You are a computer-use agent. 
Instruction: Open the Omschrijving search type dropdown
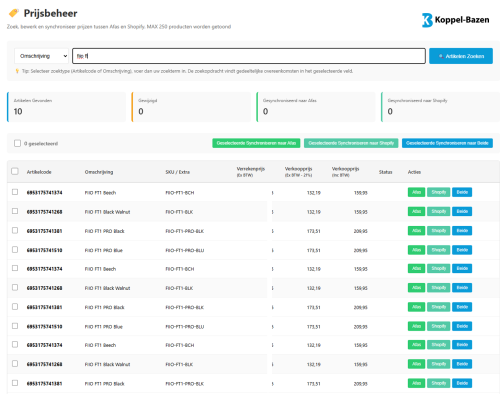[41, 56]
